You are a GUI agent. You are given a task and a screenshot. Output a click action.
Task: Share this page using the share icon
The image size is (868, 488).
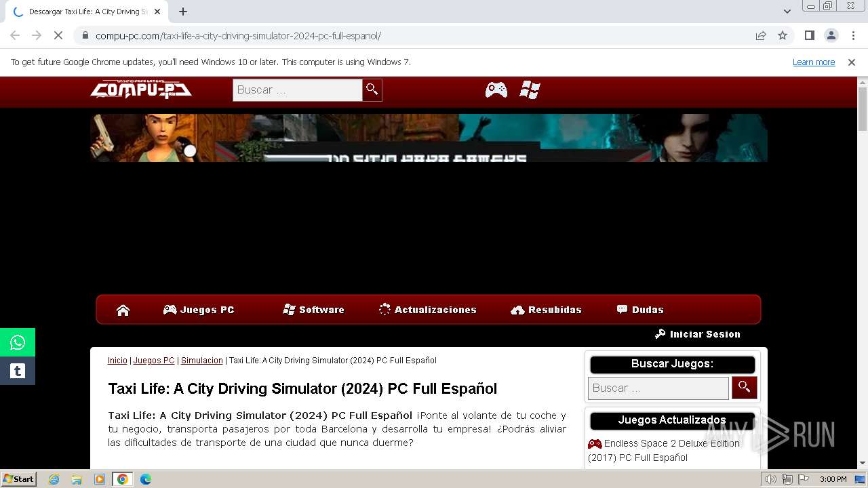pyautogui.click(x=761, y=35)
